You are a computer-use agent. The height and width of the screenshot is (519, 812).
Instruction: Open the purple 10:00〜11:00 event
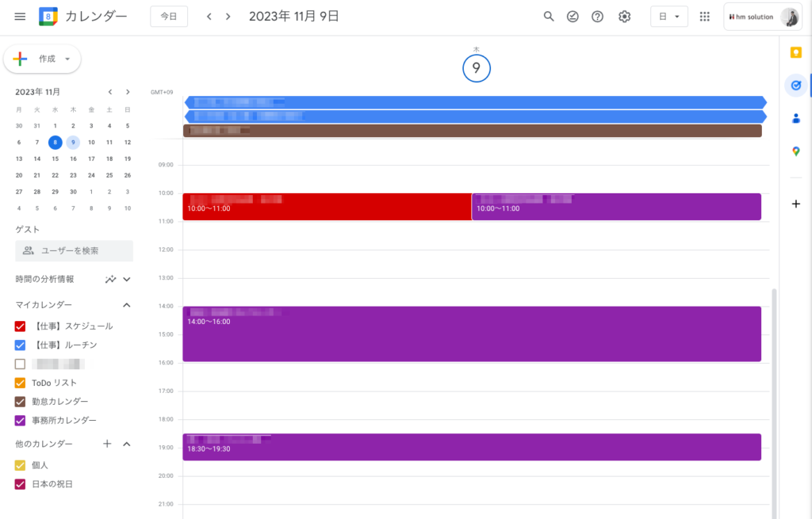(616, 207)
